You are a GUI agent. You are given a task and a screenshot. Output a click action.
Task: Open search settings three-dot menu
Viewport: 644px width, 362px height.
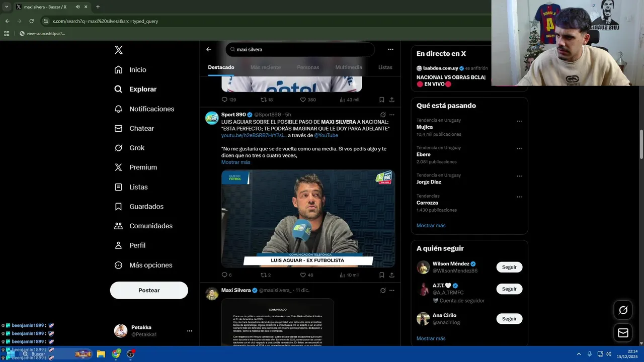click(x=390, y=49)
